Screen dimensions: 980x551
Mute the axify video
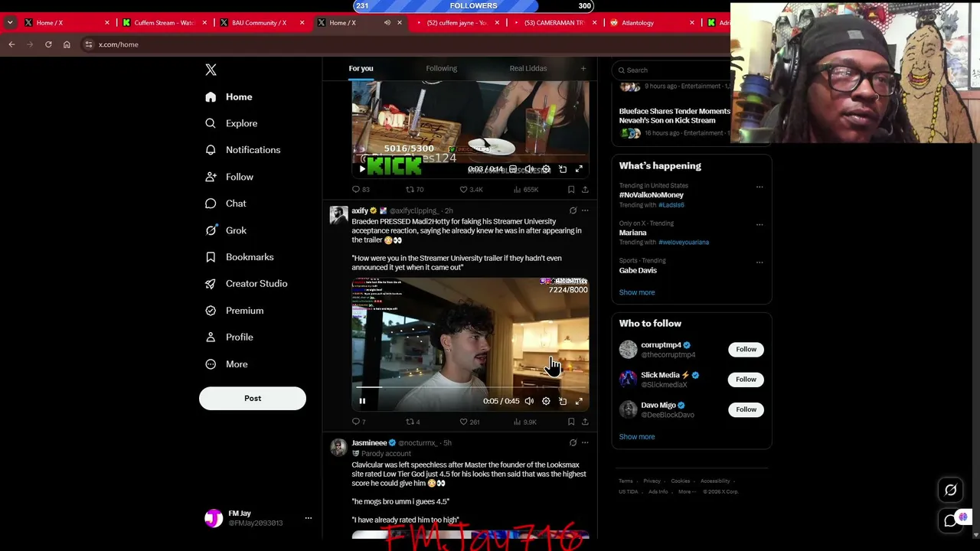pyautogui.click(x=529, y=401)
